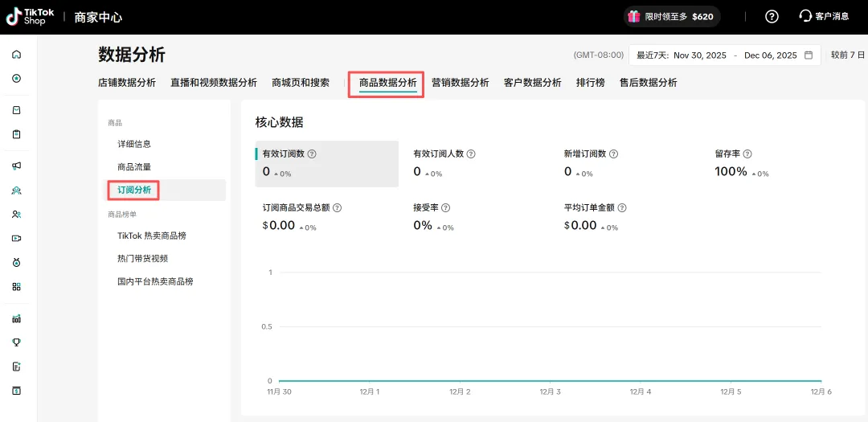Open the four-squares apps grid icon
Viewport: 868px width, 422px height.
tap(16, 286)
